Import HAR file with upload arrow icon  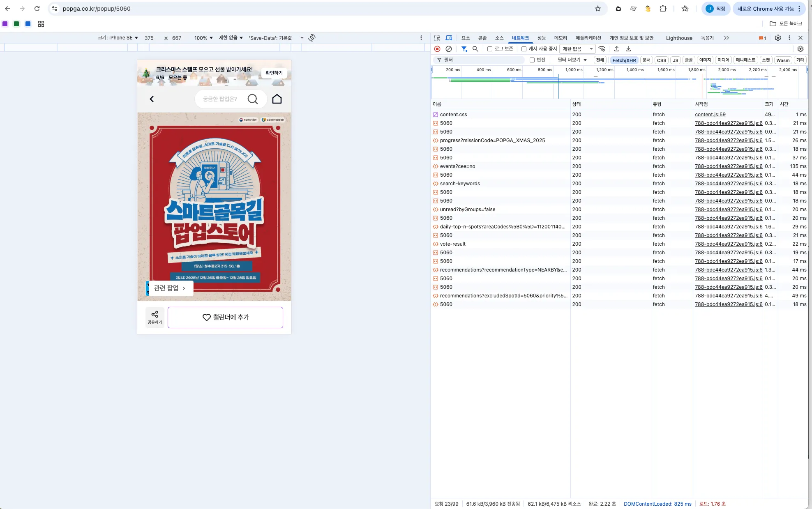point(617,49)
